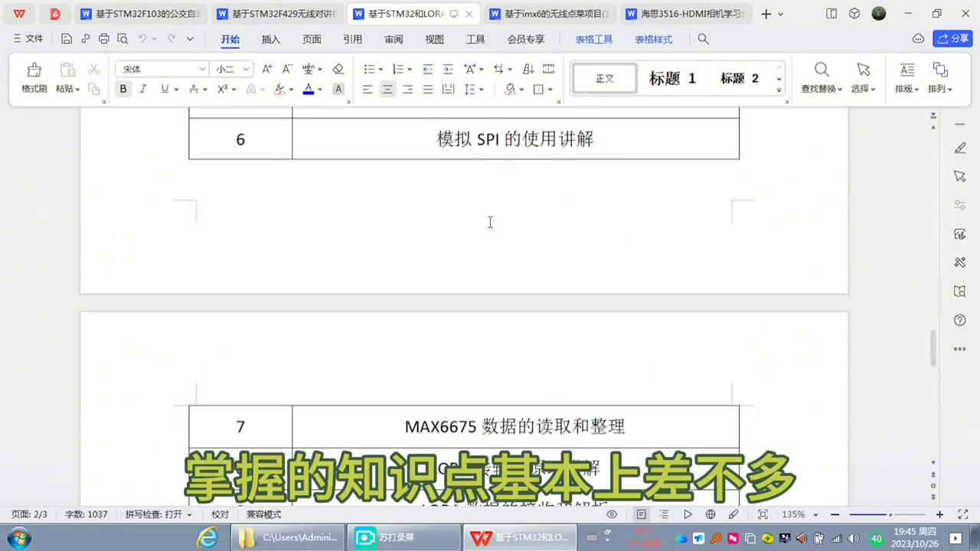The image size is (980, 551).
Task: Click the search icon beside 表格样式
Action: 703,39
